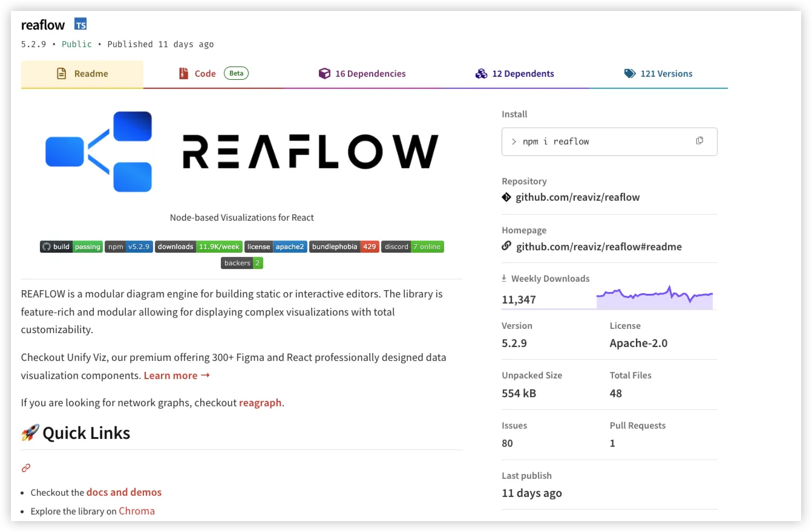Click the Quick Links anchor link icon
The height and width of the screenshot is (532, 812).
(x=26, y=467)
